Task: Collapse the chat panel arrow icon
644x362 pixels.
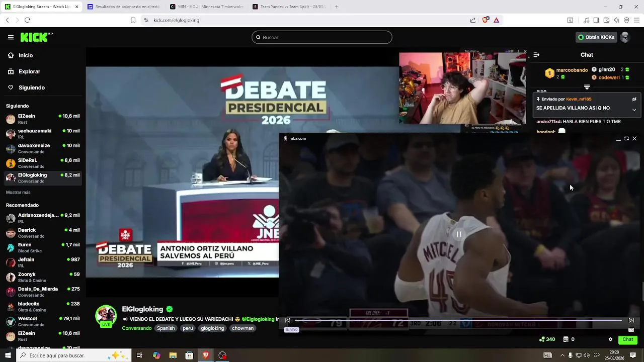Action: click(536, 55)
